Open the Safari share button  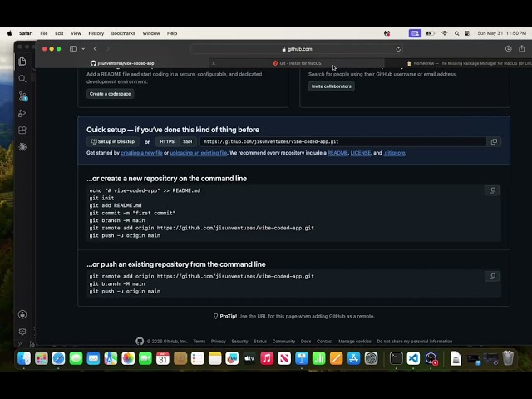522,49
